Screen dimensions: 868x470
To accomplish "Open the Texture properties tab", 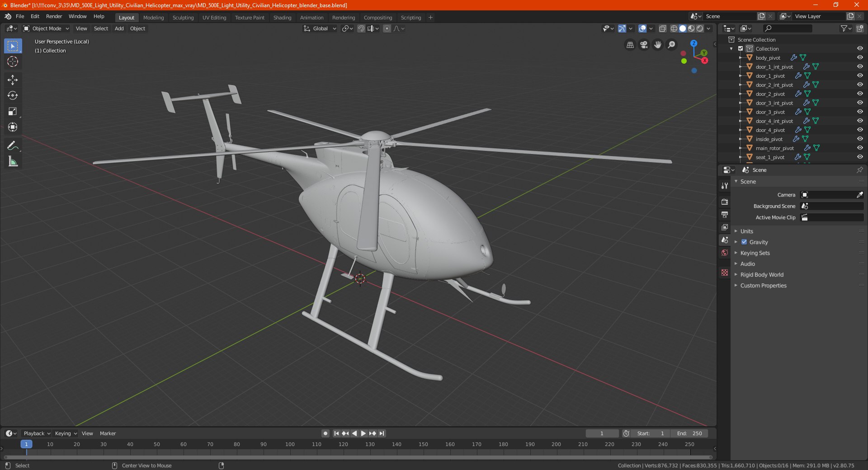I will pos(725,273).
